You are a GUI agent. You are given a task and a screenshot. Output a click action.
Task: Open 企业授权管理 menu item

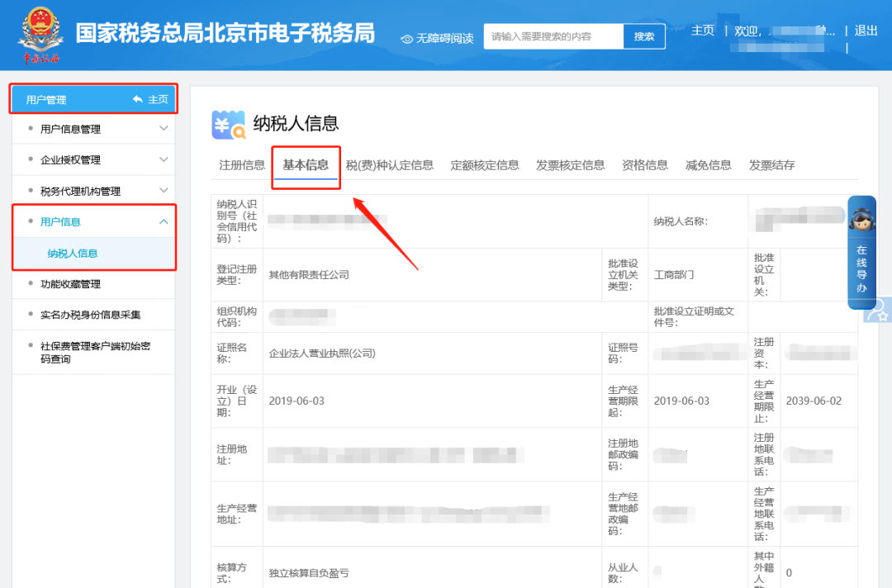(x=70, y=159)
